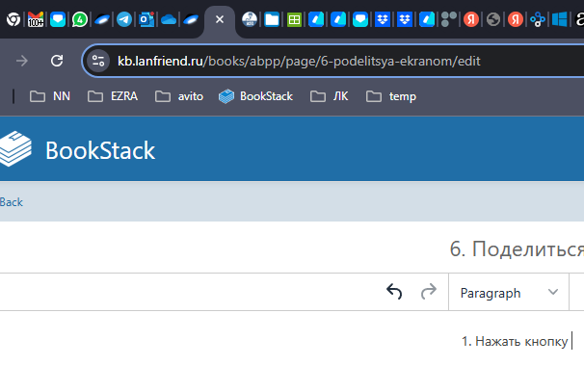
Task: Expand the EZRA bookmarks folder
Action: (112, 96)
